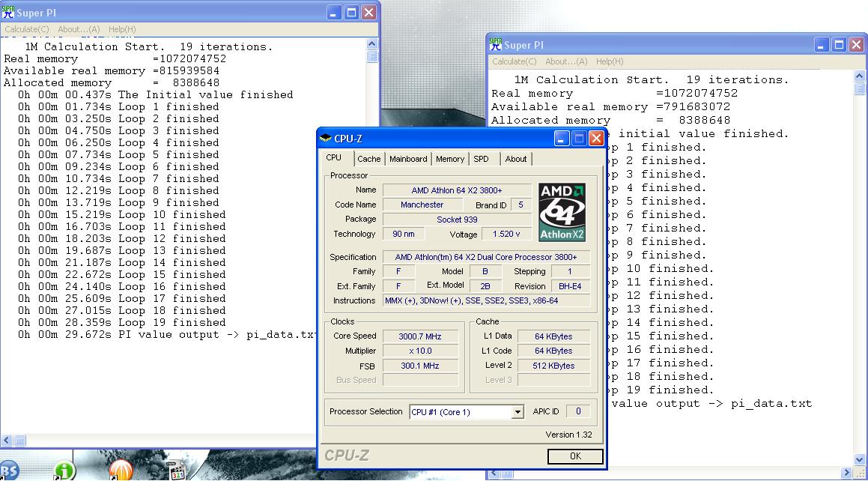The width and height of the screenshot is (868, 481).
Task: Click 'Loop 19 finished' line in left Super PI
Action: click(122, 323)
